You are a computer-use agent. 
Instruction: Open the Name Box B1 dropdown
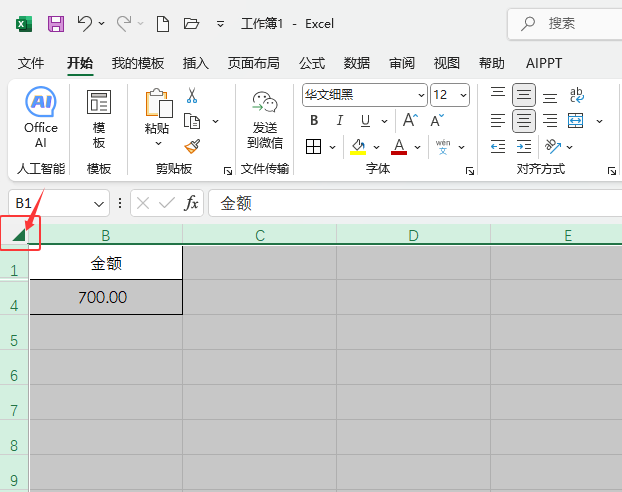(x=99, y=204)
